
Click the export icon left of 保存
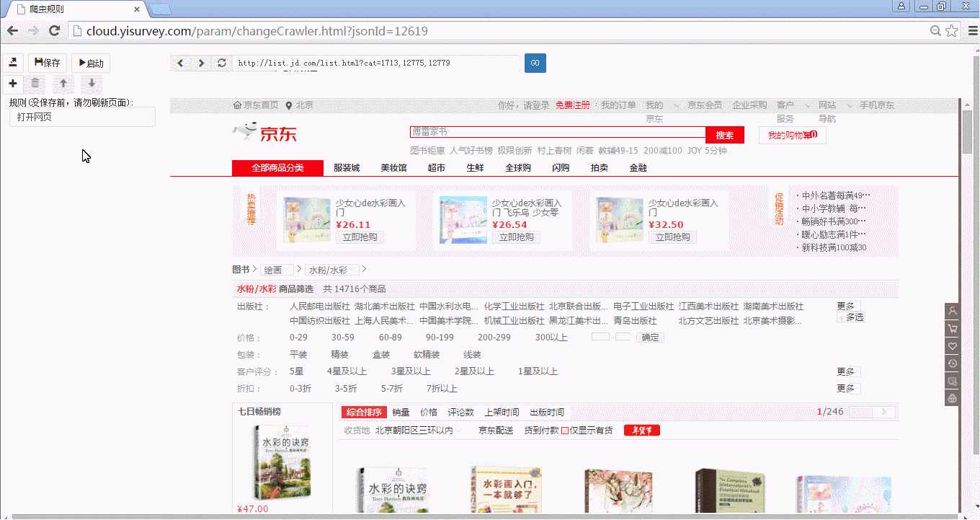point(13,63)
